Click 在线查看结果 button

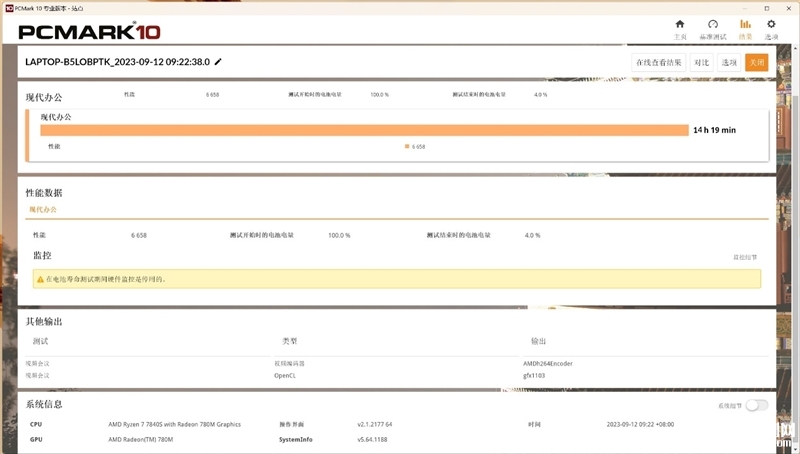658,62
